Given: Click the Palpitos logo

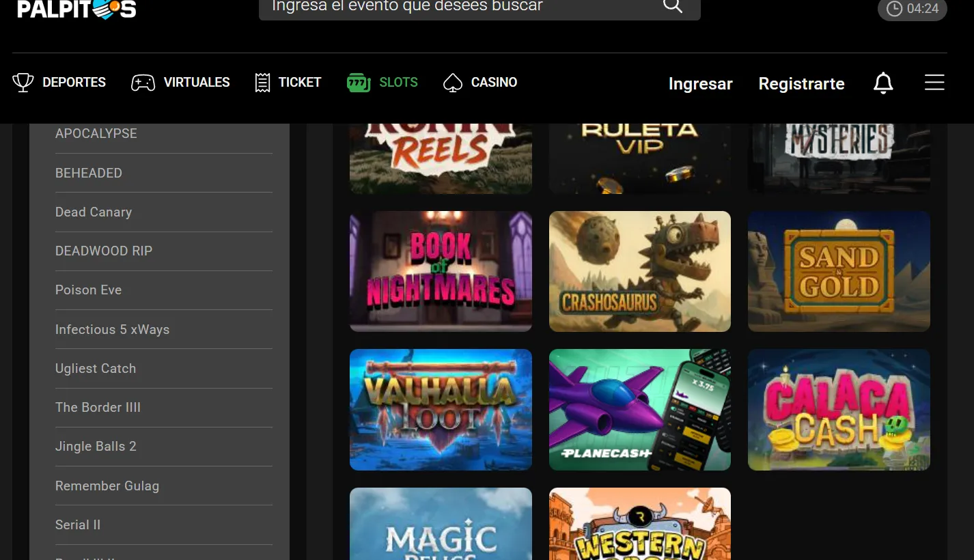Looking at the screenshot, I should pyautogui.click(x=76, y=9).
